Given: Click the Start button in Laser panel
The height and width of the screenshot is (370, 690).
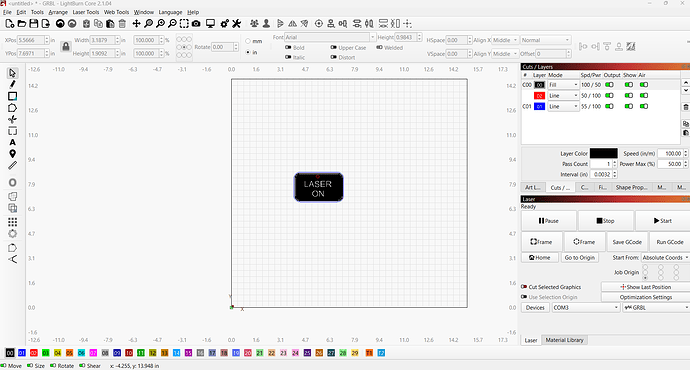Looking at the screenshot, I should [x=663, y=220].
